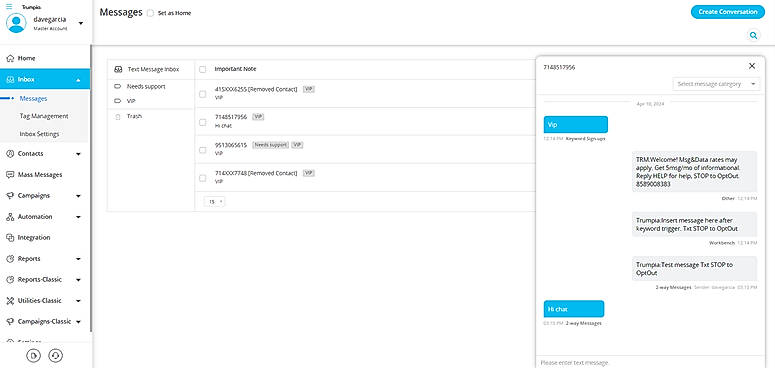Expand the Campaigns-Classic menu arrow

click(x=79, y=322)
